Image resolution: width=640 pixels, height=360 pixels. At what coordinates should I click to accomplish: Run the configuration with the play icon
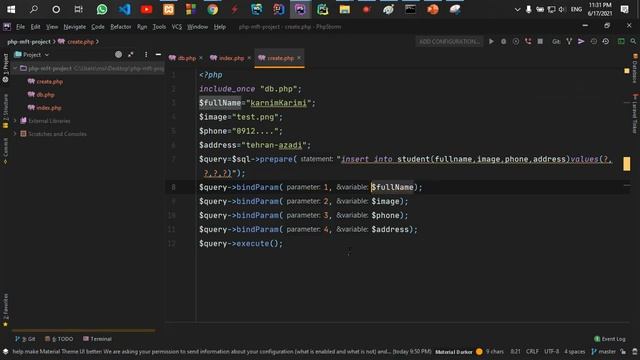click(491, 42)
